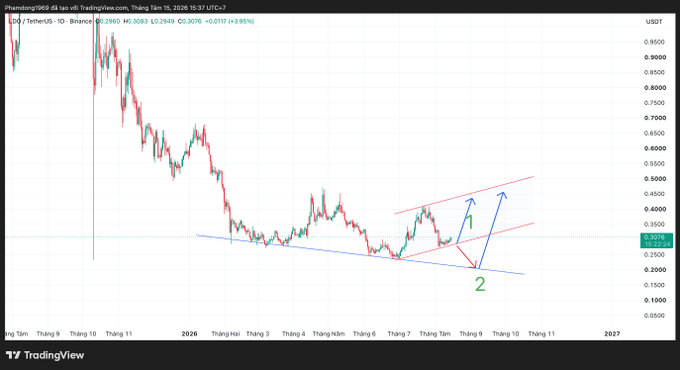
Task: Click the candle countdown 15:22:24
Action: pyautogui.click(x=657, y=244)
